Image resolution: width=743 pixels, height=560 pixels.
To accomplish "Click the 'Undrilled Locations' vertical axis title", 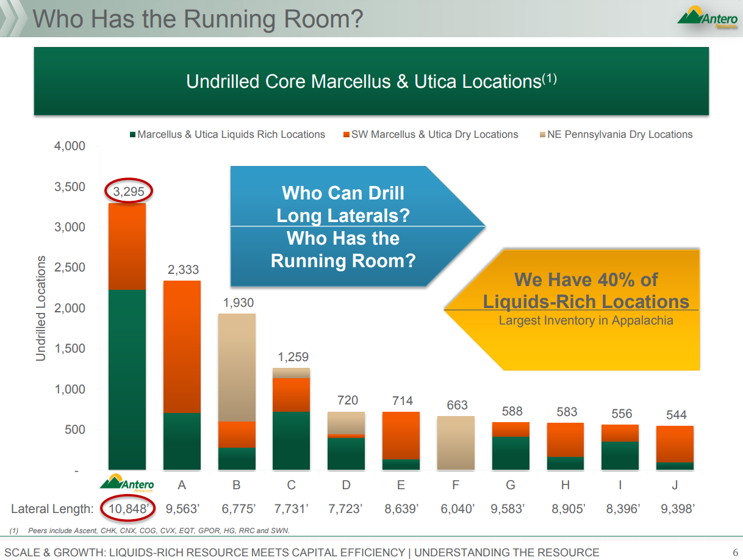I will click(x=41, y=308).
